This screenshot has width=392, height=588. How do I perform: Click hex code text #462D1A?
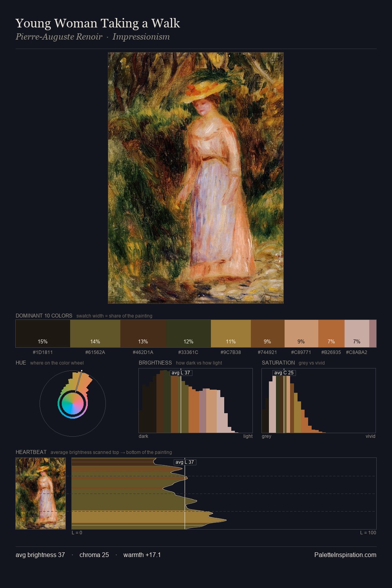[x=143, y=352]
